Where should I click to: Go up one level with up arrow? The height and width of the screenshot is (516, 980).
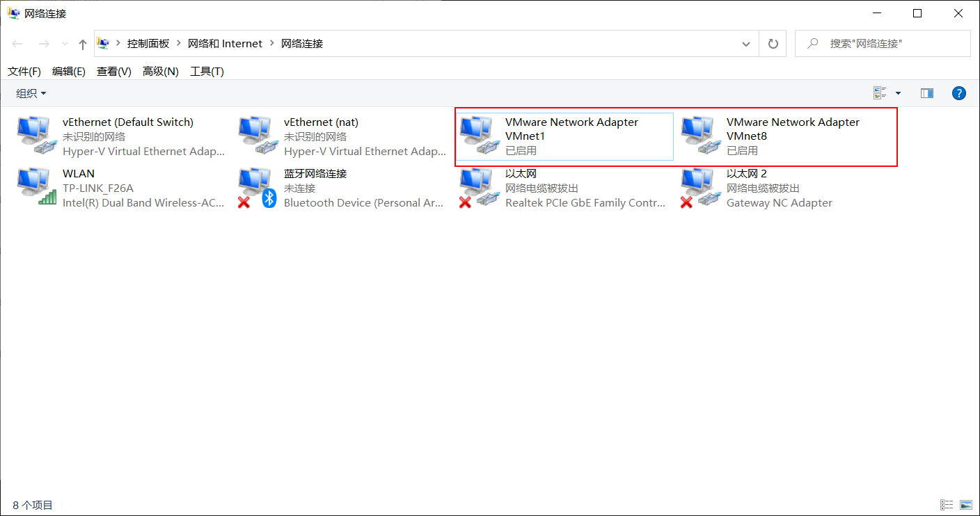tap(83, 44)
